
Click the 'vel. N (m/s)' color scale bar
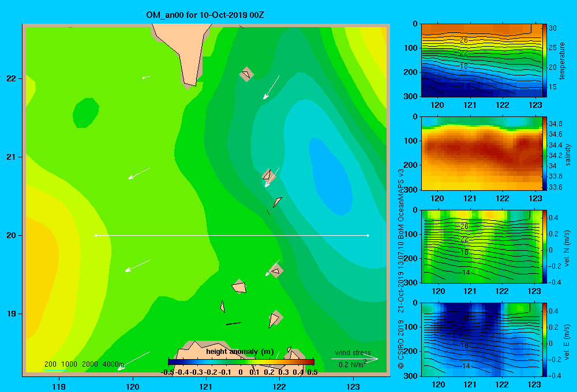tap(545, 246)
